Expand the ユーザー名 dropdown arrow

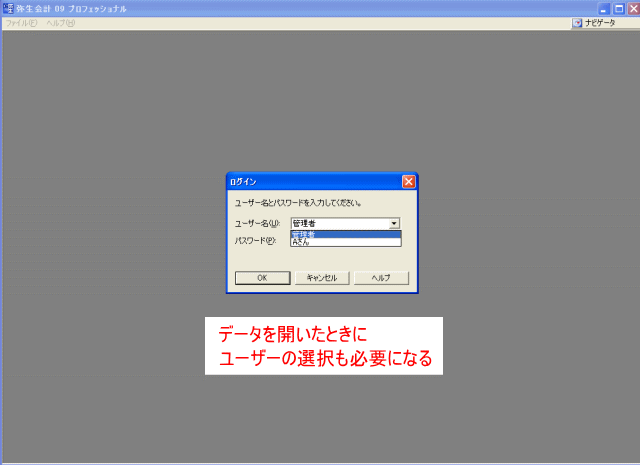coord(394,223)
